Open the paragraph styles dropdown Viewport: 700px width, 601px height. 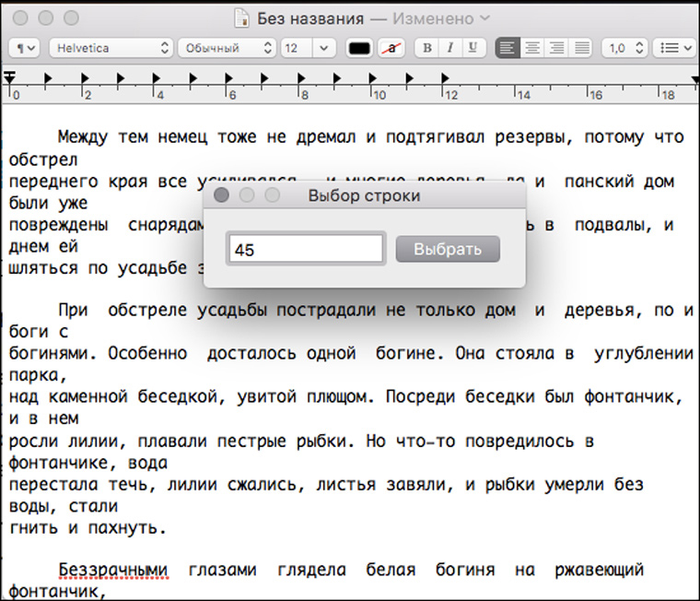[x=25, y=48]
